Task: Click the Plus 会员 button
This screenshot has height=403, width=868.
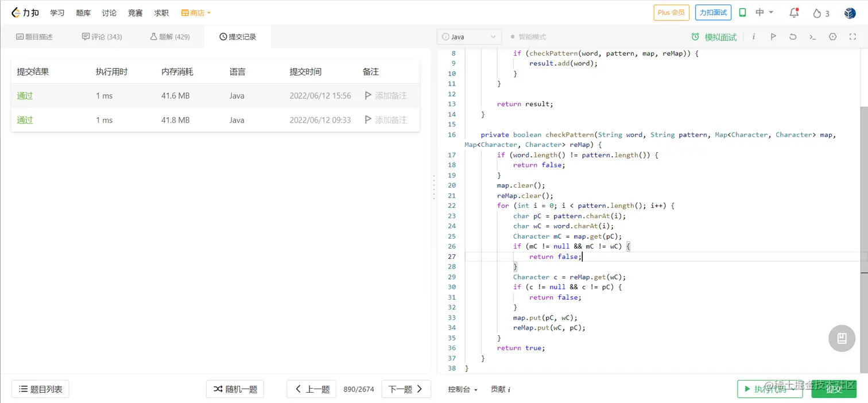Action: pos(671,13)
